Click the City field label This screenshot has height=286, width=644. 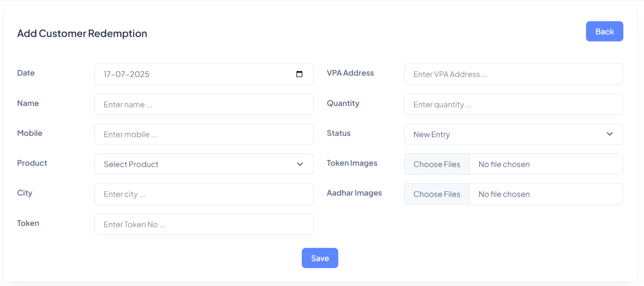[x=25, y=193]
